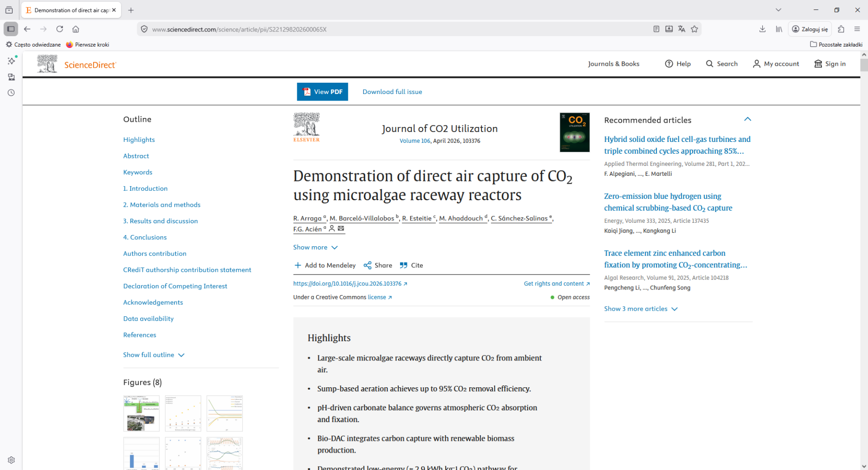Click the reader view icon in address bar

coord(656,29)
